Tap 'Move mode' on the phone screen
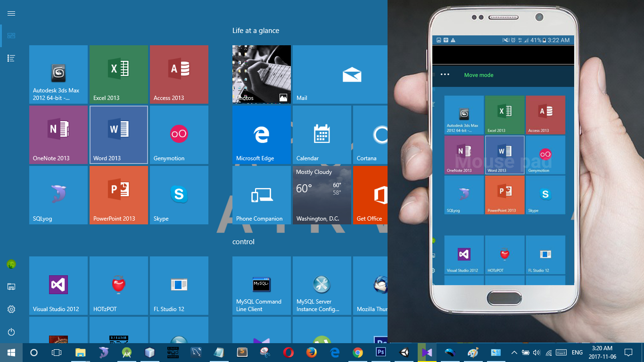The height and width of the screenshot is (362, 644). pyautogui.click(x=479, y=75)
